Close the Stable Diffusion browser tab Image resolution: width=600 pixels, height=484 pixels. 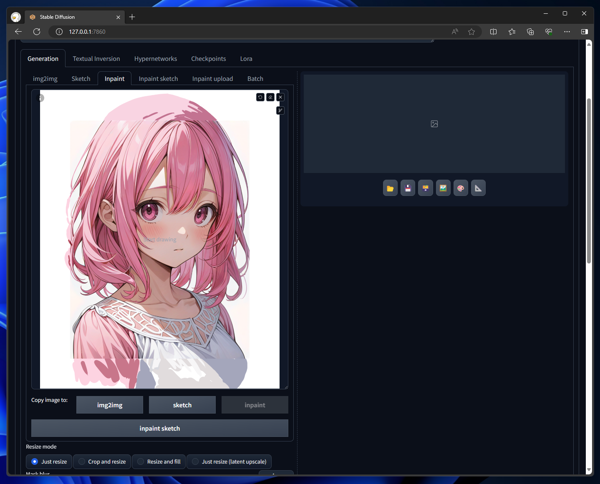pos(118,17)
